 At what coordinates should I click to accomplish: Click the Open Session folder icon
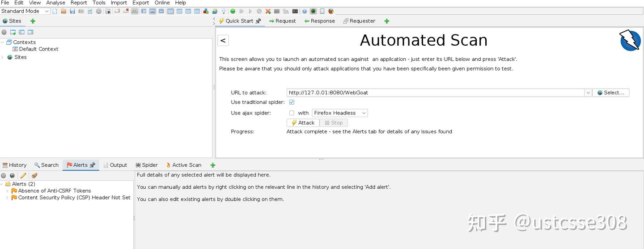point(64,11)
